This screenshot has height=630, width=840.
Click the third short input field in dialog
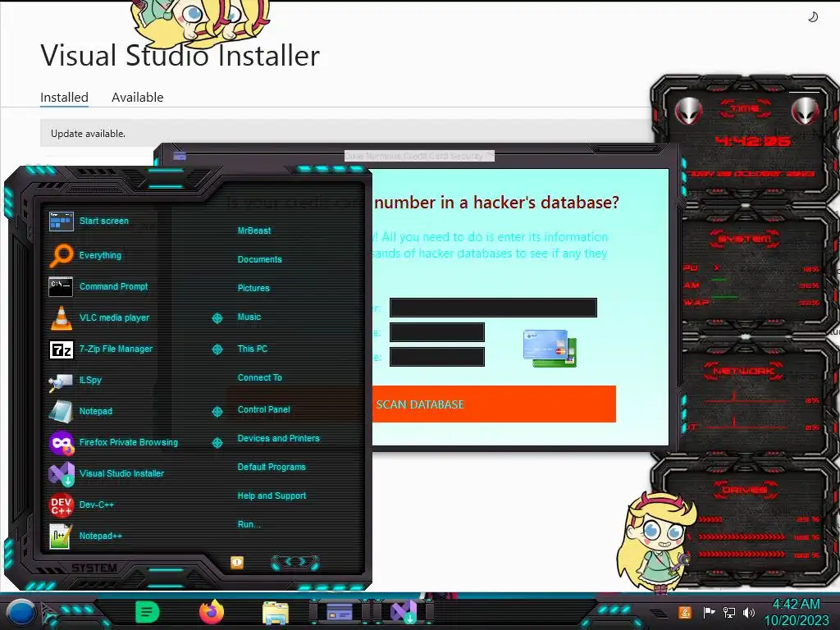tap(436, 357)
